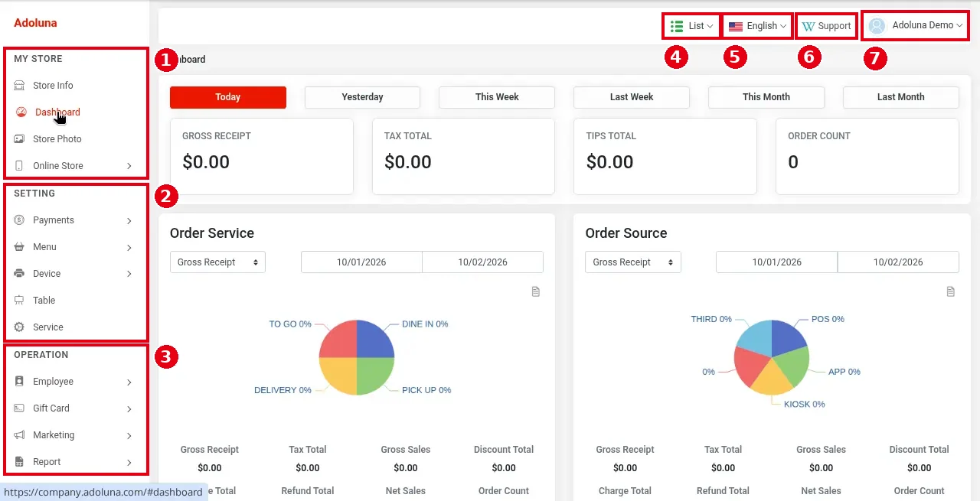The height and width of the screenshot is (501, 980).
Task: Click the yellow DELIVERY pie slice
Action: coord(340,375)
